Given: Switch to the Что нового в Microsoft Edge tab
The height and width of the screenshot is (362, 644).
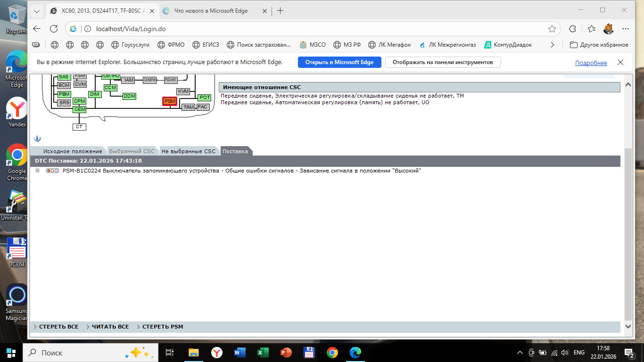Looking at the screenshot, I should (x=211, y=11).
